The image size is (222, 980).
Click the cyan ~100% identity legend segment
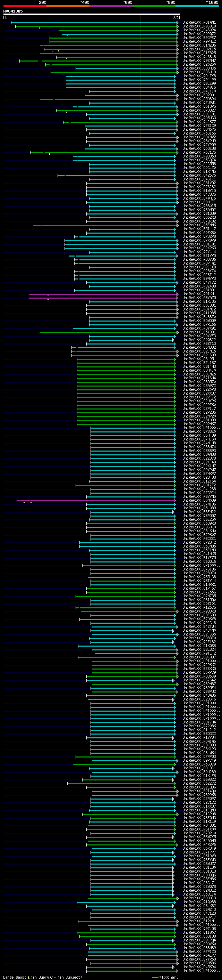pos(197,6)
